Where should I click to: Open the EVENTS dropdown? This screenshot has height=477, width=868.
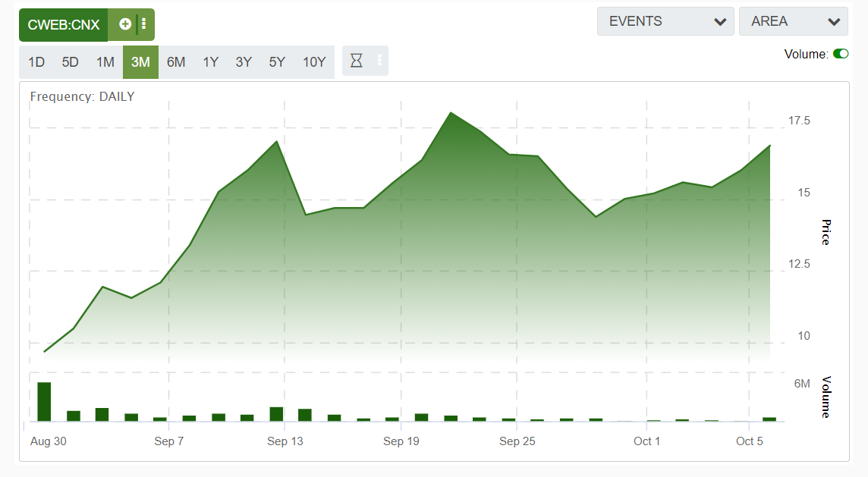[x=665, y=21]
